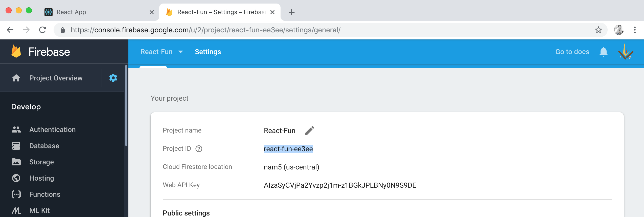644x217 pixels.
Task: Close the Firebase Settings tab
Action: [x=272, y=12]
